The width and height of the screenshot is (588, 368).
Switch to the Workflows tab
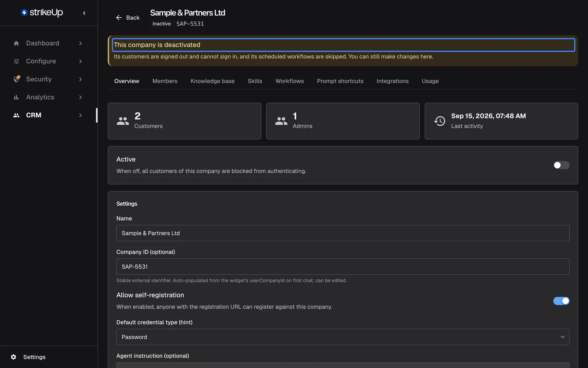click(x=289, y=81)
